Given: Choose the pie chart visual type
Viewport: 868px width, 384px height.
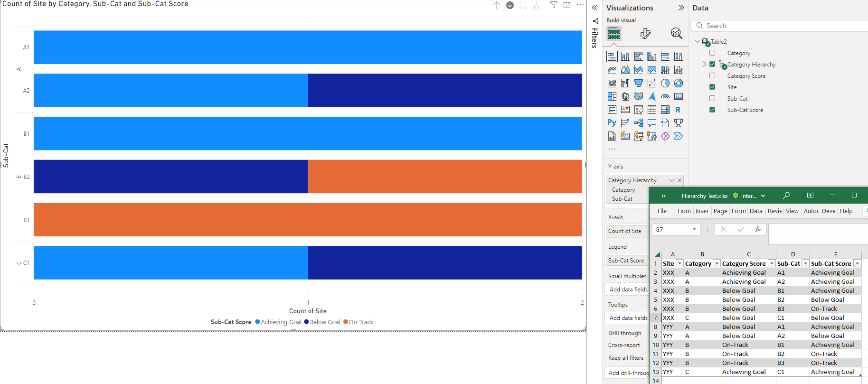Looking at the screenshot, I should tap(665, 83).
